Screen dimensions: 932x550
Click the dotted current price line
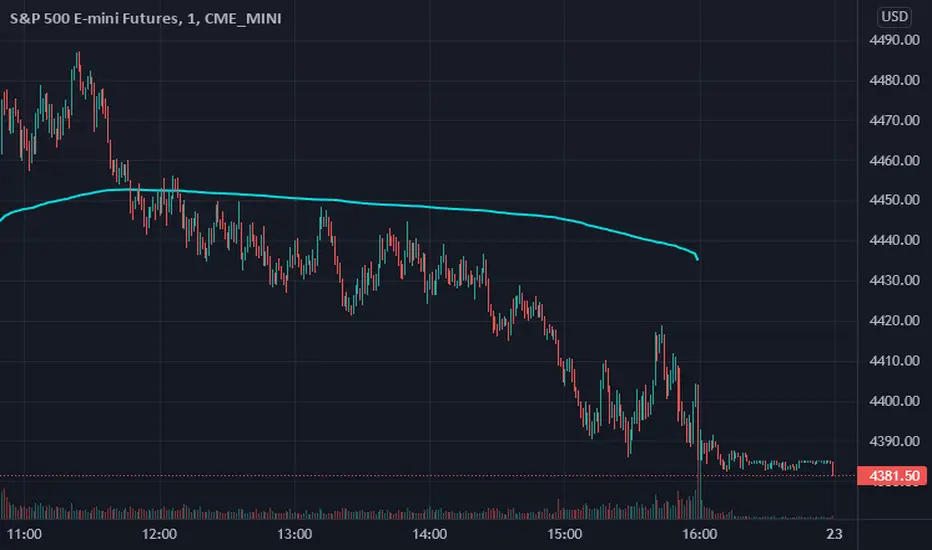tap(428, 476)
